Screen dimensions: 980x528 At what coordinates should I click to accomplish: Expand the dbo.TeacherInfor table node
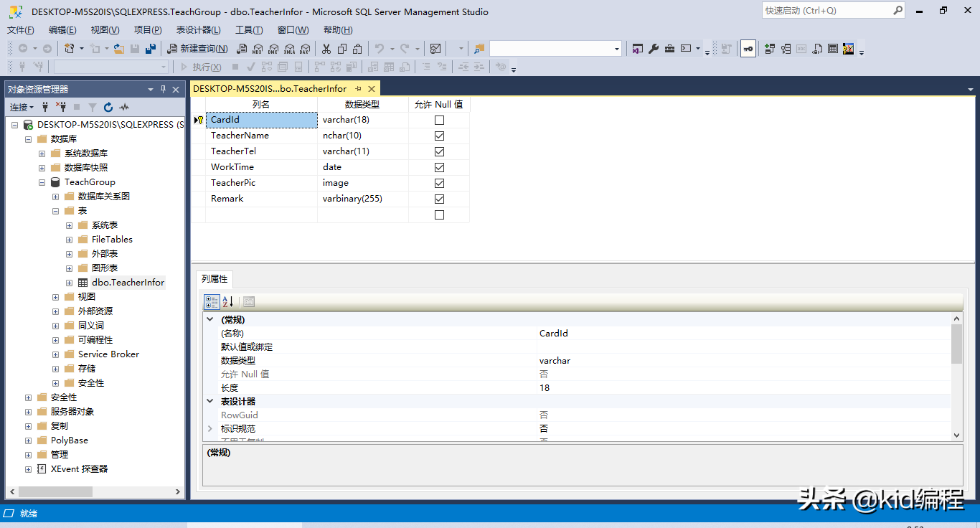(70, 283)
